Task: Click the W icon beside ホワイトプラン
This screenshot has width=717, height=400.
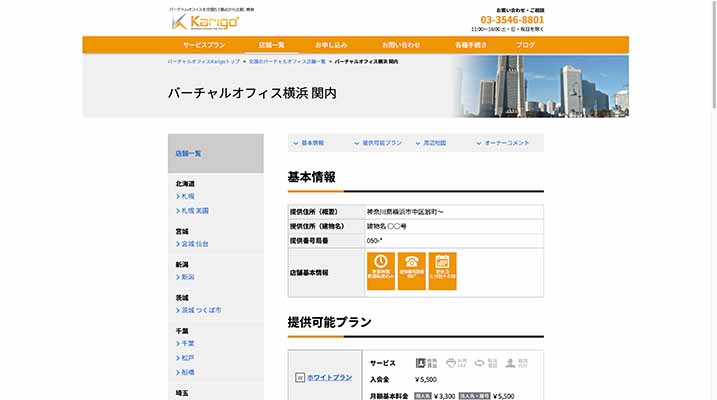Action: point(300,378)
